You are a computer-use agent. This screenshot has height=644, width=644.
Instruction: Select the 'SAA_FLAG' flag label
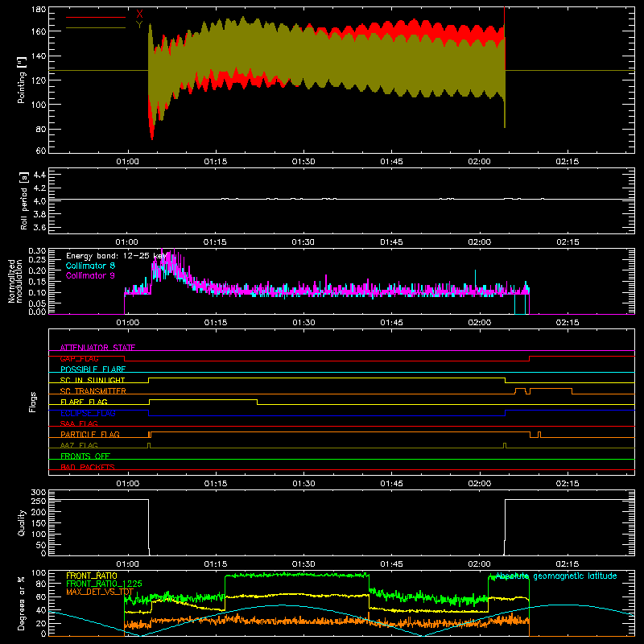(79, 423)
